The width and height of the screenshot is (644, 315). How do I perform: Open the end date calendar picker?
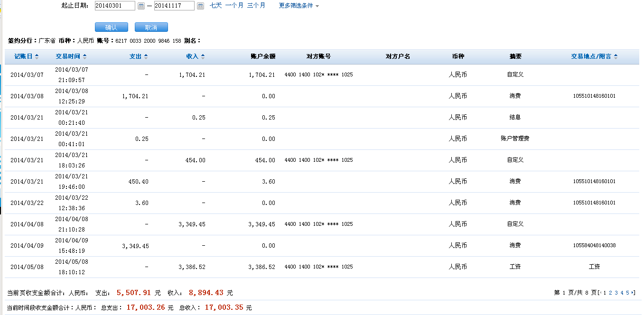(x=200, y=6)
